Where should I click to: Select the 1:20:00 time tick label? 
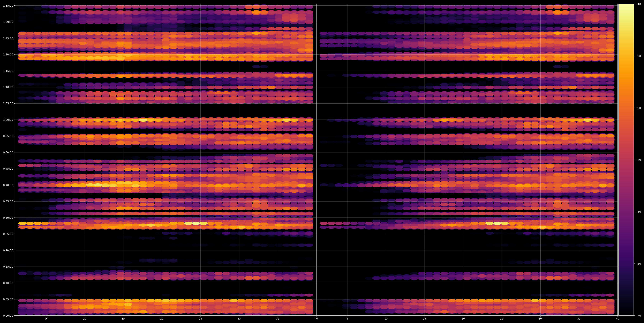(x=8, y=54)
